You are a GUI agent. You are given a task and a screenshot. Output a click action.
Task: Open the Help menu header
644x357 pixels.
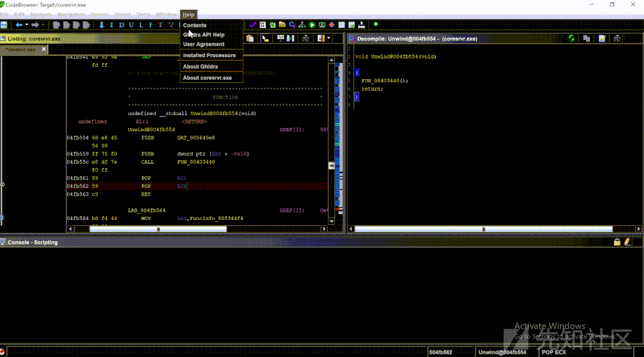tap(189, 14)
